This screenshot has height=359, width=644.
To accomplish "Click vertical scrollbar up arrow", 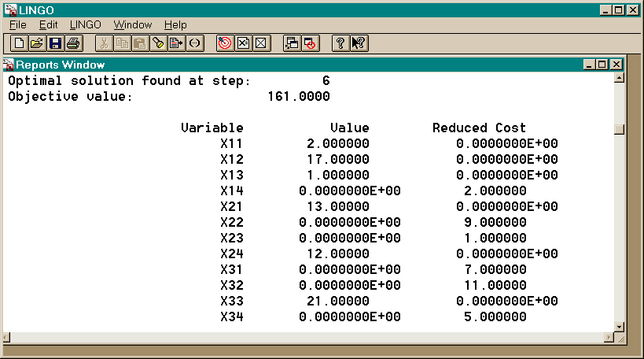I will [620, 78].
